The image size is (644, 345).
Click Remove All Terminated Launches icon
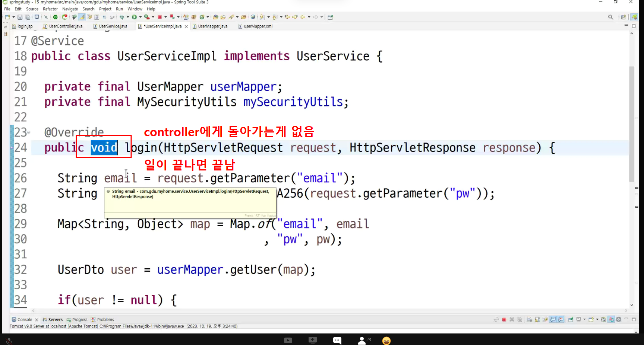tap(520, 319)
